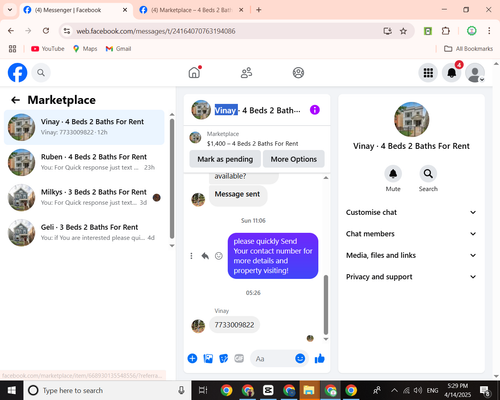Open Chrome profile avatar in toolbar

(x=471, y=31)
